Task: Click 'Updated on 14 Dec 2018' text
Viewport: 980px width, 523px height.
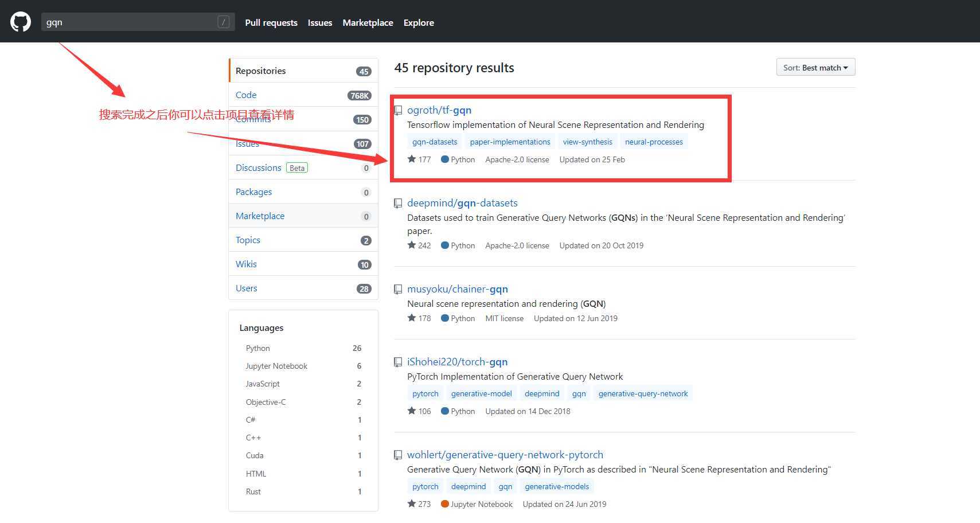Action: pyautogui.click(x=528, y=411)
